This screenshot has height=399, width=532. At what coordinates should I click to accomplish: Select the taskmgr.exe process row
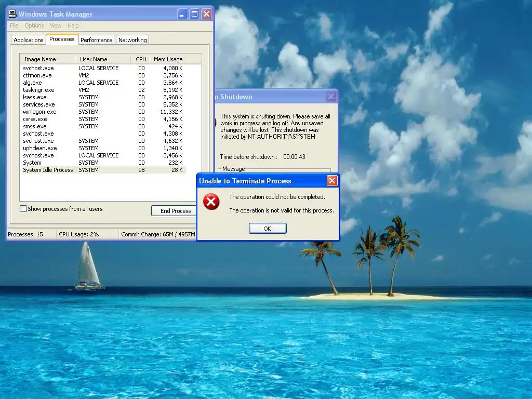pos(103,90)
